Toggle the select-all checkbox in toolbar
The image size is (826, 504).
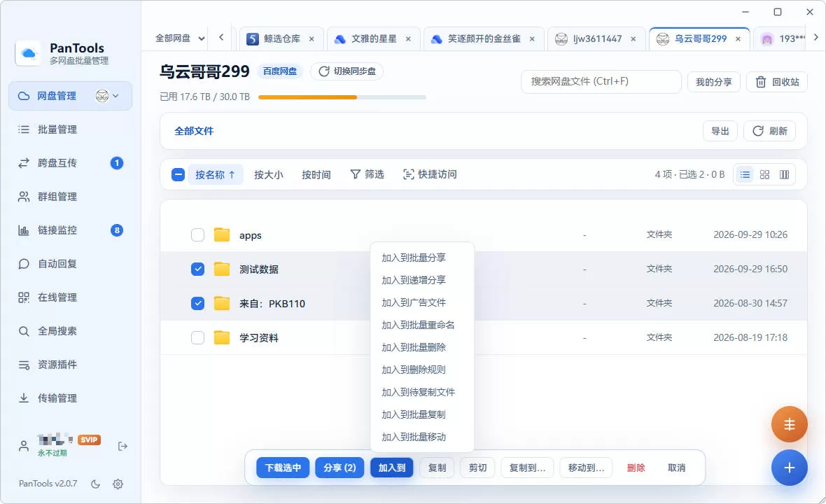[x=178, y=174]
